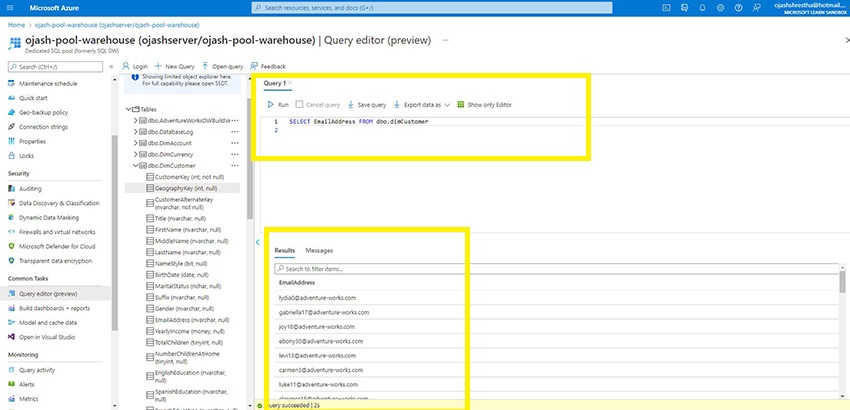Open Connection strings
Screen dimensions: 850x410
tap(43, 127)
